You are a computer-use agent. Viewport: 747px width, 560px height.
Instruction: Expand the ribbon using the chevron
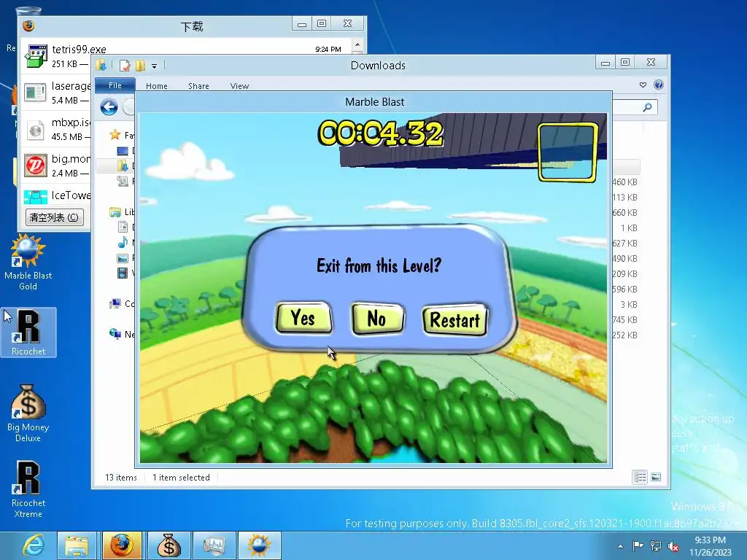(643, 85)
